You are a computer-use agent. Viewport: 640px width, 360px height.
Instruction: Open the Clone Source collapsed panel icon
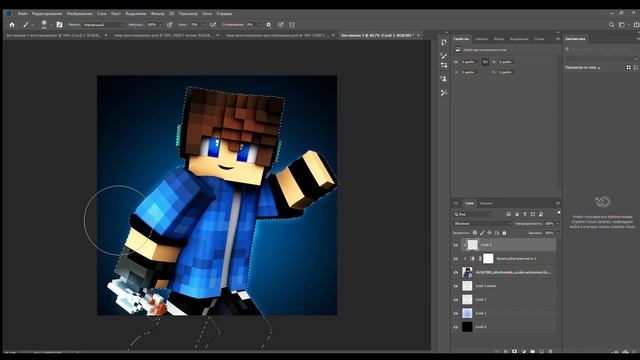(444, 78)
